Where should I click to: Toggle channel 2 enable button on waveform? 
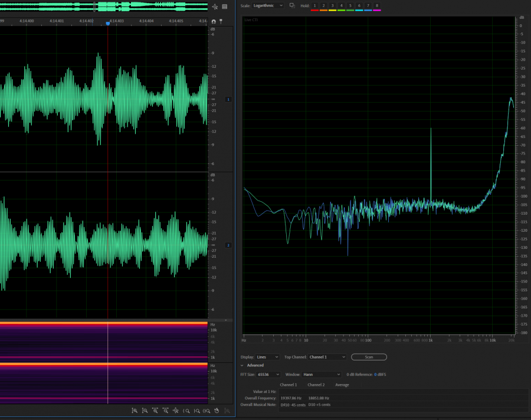228,245
